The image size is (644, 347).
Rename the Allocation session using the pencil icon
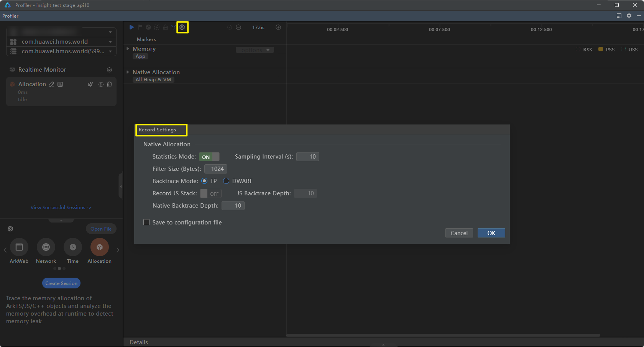pos(51,84)
